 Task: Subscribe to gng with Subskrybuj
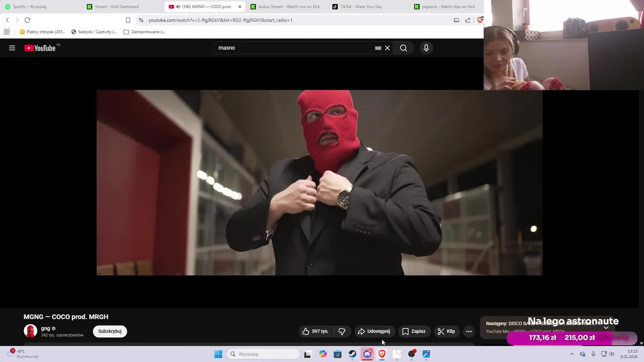(110, 331)
